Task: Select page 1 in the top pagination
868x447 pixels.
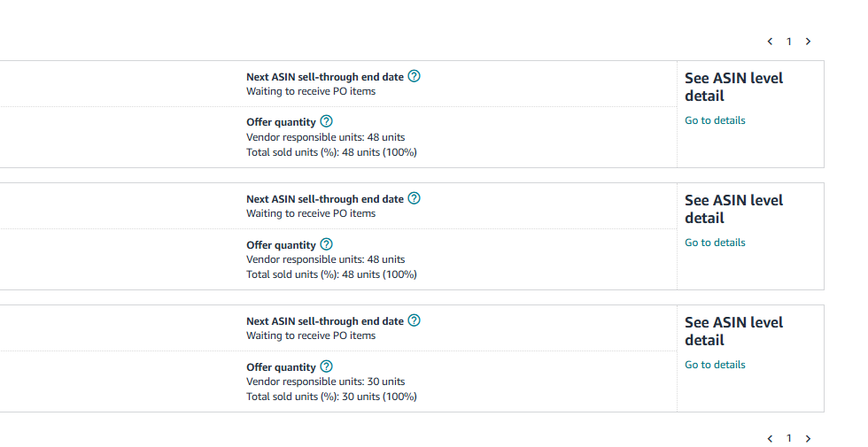Action: [x=789, y=42]
